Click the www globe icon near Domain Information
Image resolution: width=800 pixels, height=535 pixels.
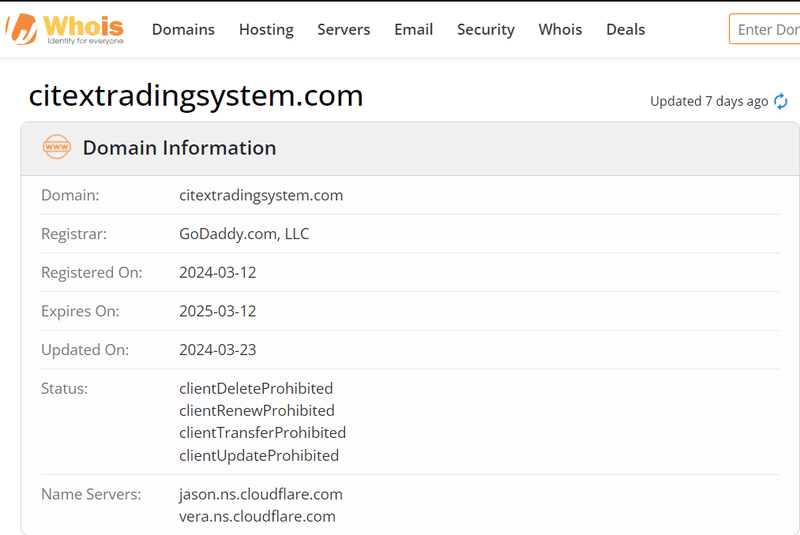click(57, 147)
